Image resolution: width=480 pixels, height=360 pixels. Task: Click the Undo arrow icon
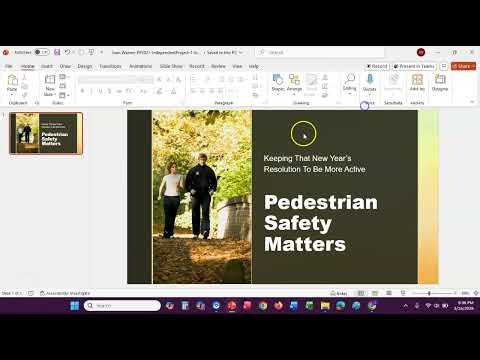click(67, 52)
